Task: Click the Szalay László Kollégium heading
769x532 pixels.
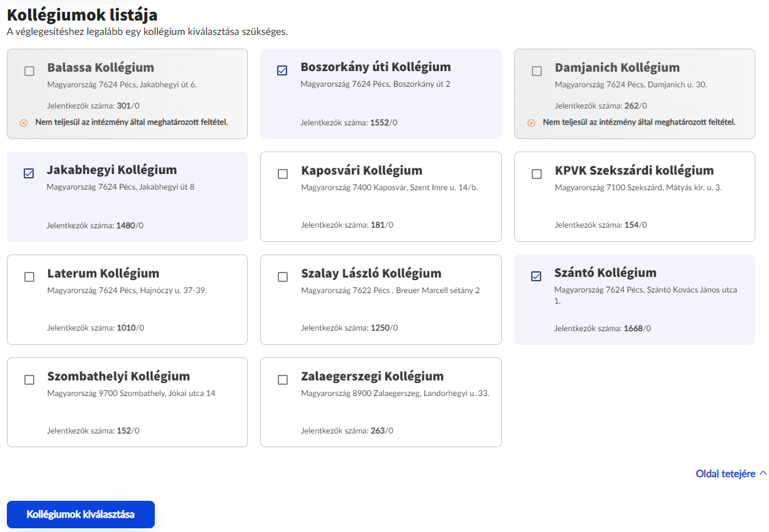Action: [371, 273]
